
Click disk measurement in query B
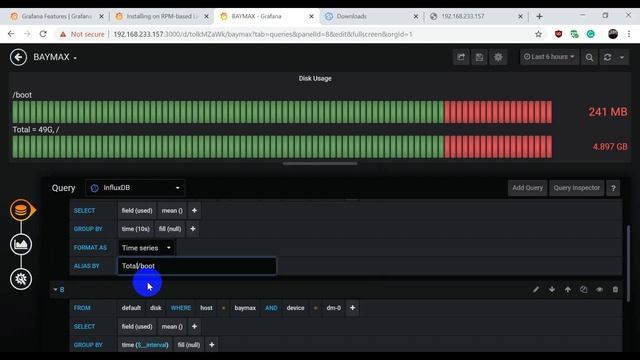point(156,308)
